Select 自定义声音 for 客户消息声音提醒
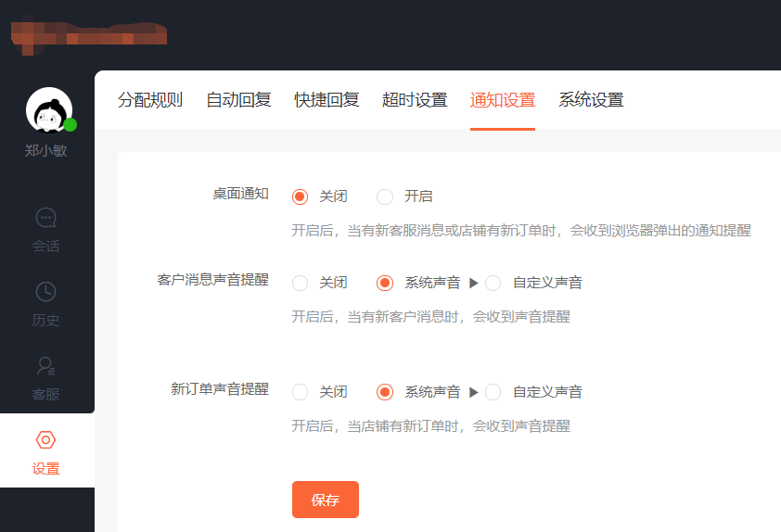Screen dimensions: 781x532 493,284
